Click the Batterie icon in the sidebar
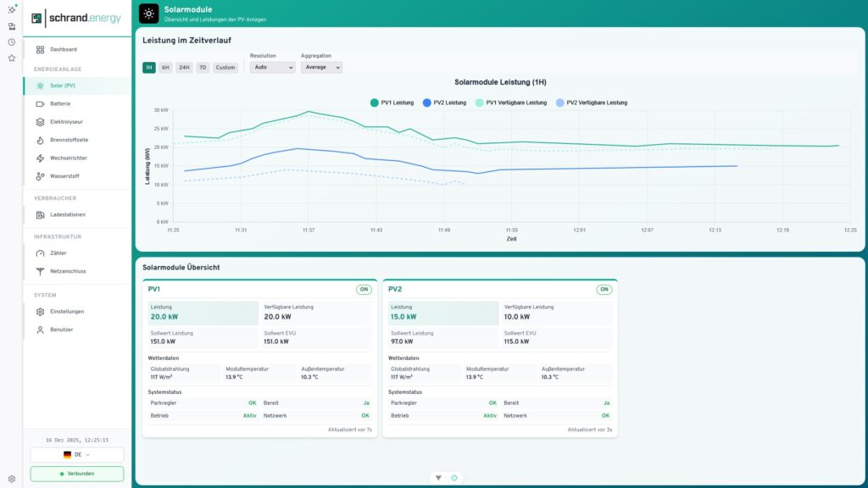The width and height of the screenshot is (868, 488). click(x=40, y=103)
